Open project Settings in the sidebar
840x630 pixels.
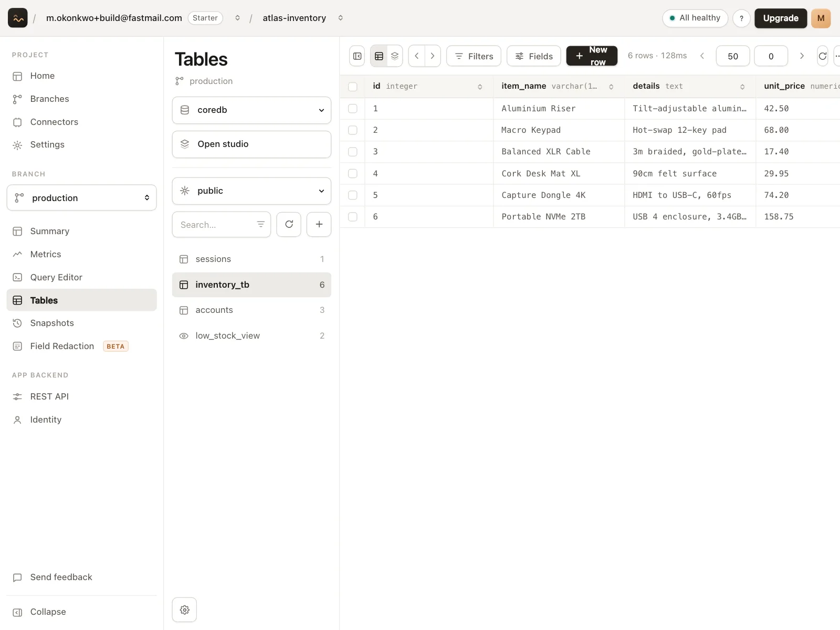coord(82,144)
